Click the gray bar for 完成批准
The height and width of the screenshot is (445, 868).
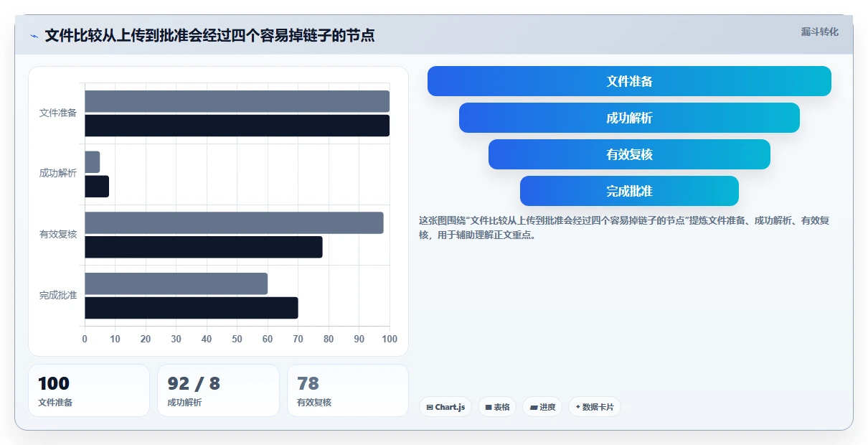tap(176, 284)
